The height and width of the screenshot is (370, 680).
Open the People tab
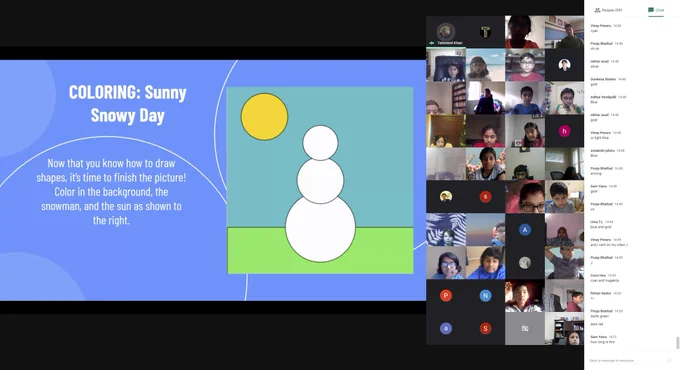point(608,10)
